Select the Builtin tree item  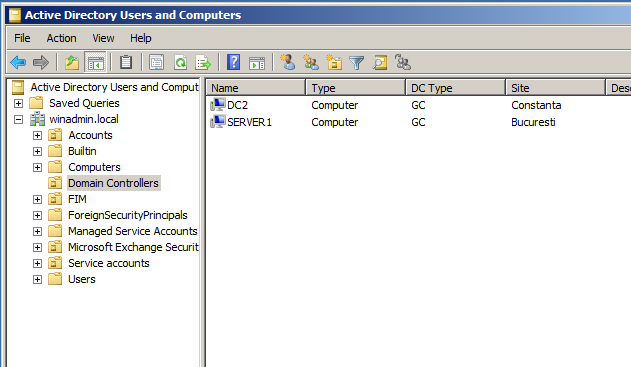click(82, 151)
